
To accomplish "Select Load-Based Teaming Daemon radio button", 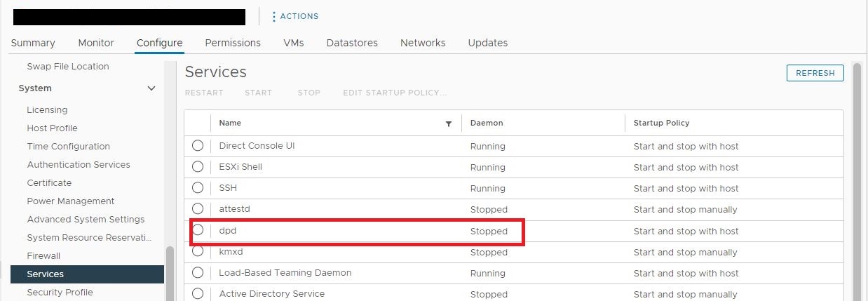I will pos(198,272).
